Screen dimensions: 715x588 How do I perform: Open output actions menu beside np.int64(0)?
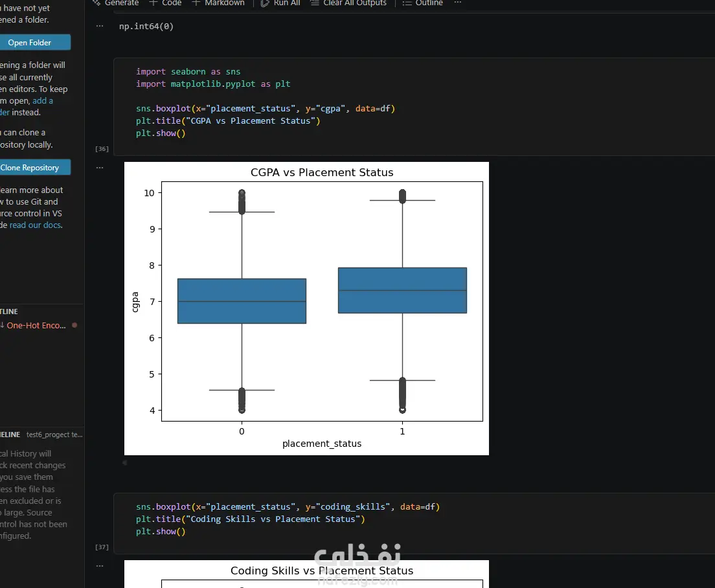[100, 26]
